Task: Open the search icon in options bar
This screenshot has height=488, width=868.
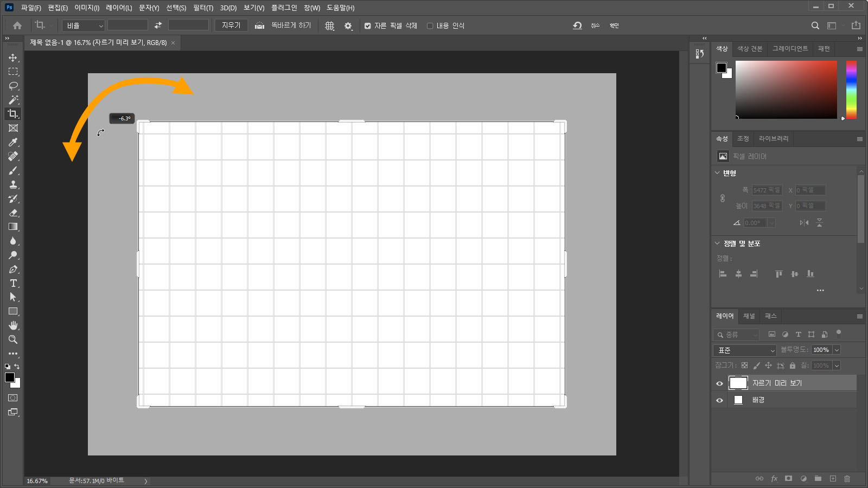Action: tap(815, 25)
